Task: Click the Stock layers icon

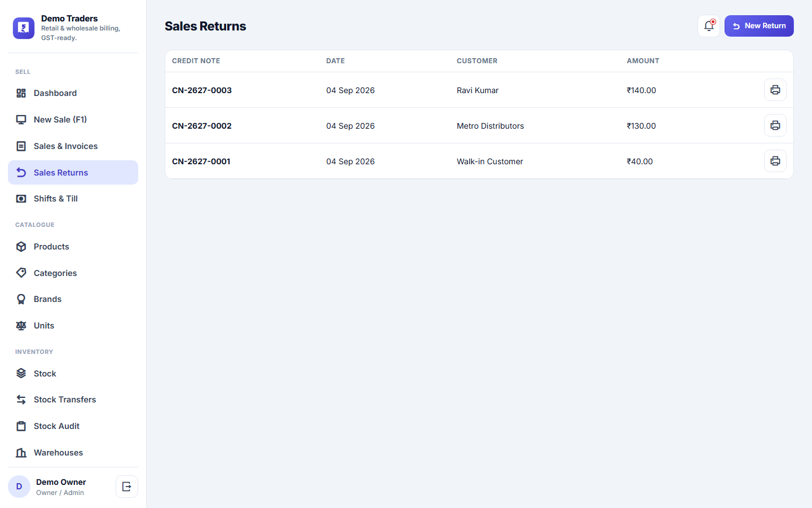Action: pyautogui.click(x=21, y=374)
